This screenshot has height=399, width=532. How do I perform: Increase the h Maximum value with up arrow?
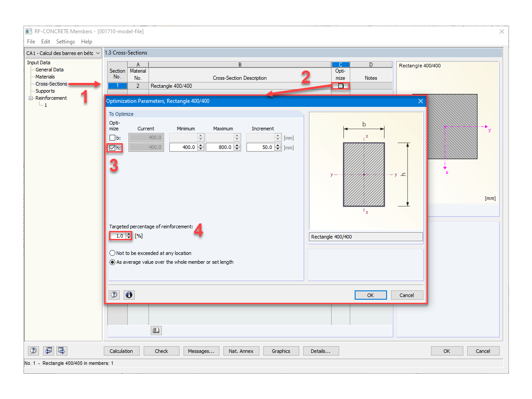point(237,145)
